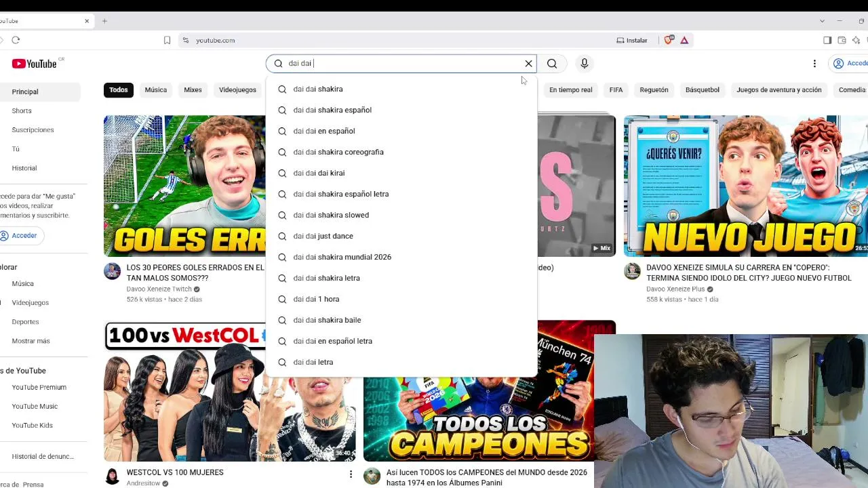Open Shorts in the sidebar
868x488 pixels.
40,110
